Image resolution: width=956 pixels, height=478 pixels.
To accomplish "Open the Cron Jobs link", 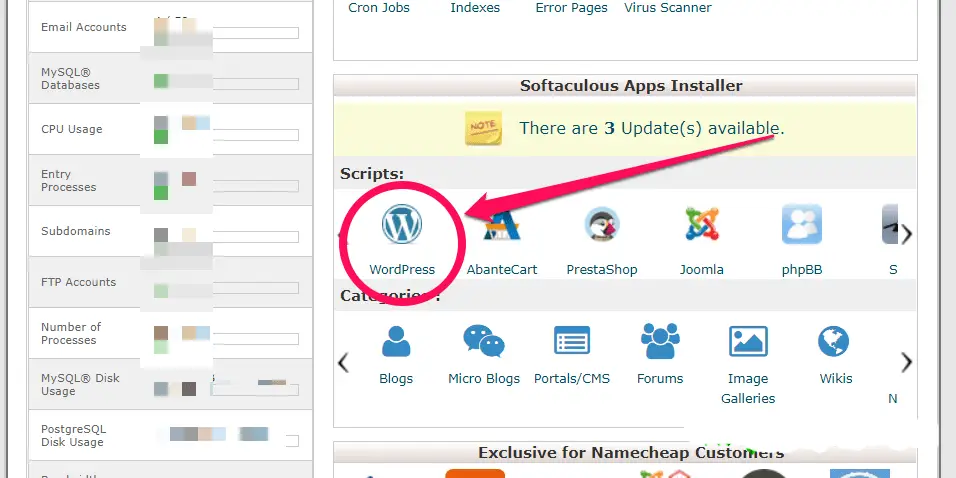I will tap(379, 8).
